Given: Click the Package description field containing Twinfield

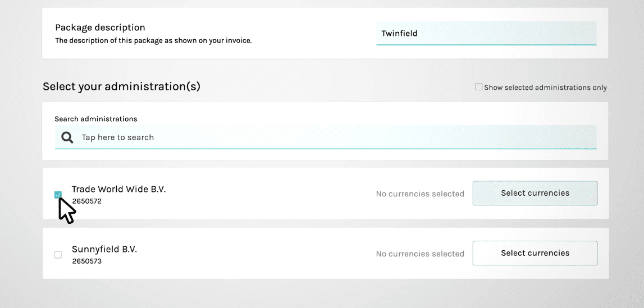Looking at the screenshot, I should [486, 33].
